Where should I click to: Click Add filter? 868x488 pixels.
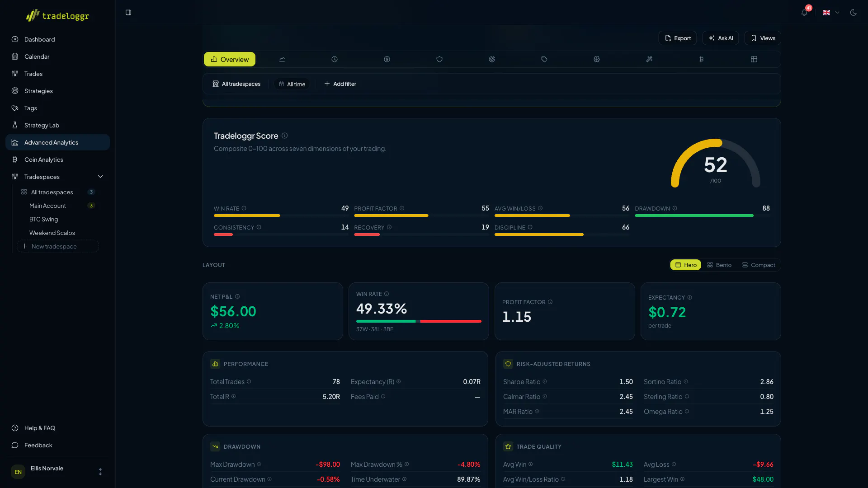(340, 84)
